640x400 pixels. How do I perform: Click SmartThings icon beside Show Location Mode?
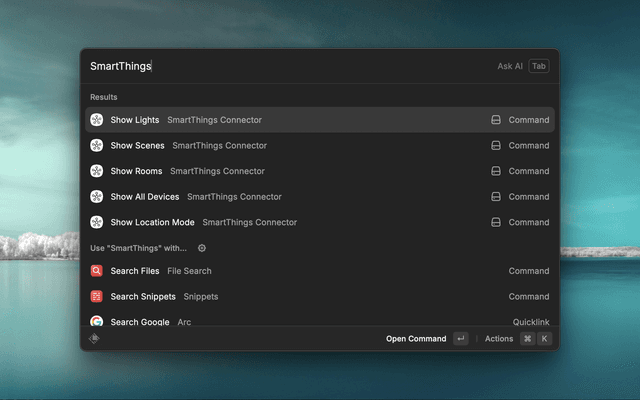pyautogui.click(x=97, y=222)
